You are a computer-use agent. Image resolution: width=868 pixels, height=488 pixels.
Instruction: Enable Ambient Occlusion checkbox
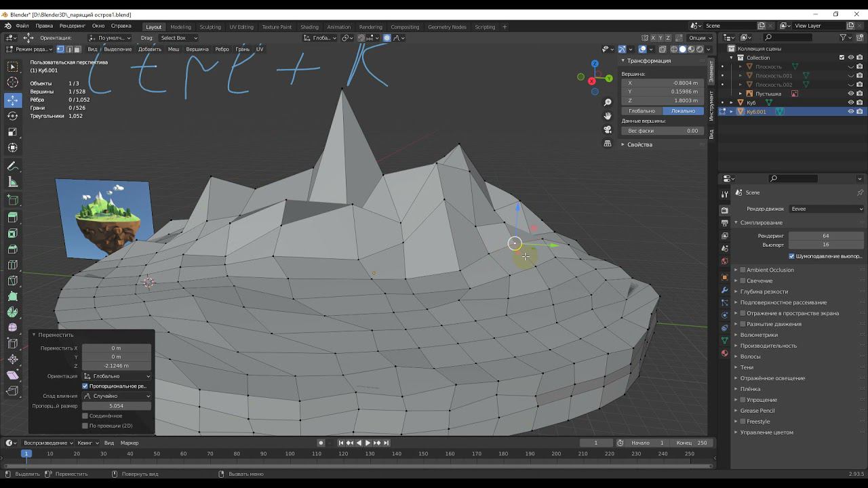point(743,270)
